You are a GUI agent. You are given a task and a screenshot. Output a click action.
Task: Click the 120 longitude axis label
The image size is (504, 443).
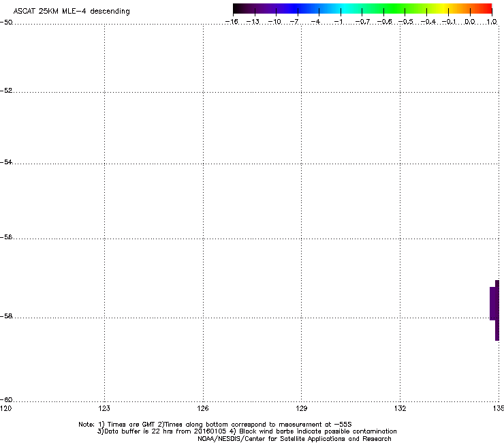point(5,408)
